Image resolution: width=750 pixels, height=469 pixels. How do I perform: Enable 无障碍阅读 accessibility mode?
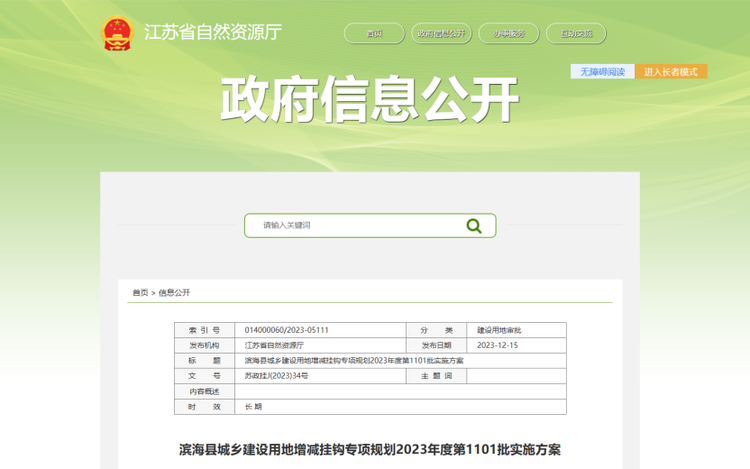(602, 72)
